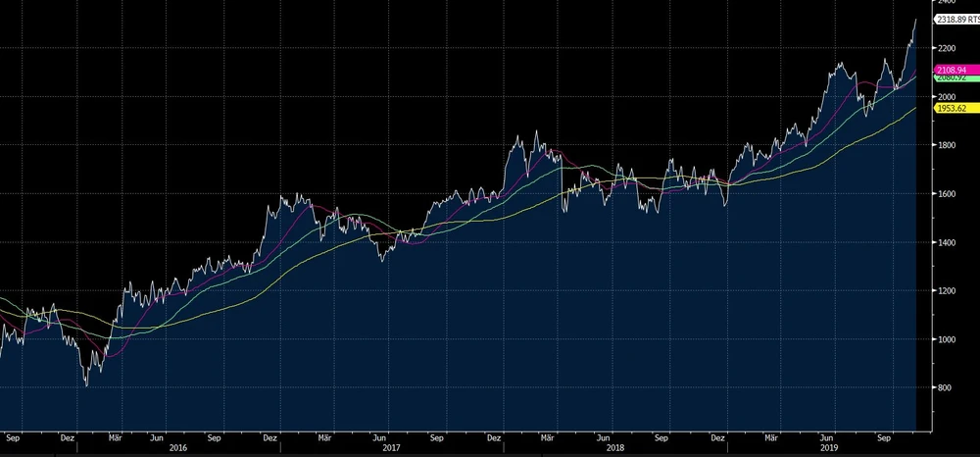Click the 1200 price axis label
980x457 pixels.
point(948,291)
